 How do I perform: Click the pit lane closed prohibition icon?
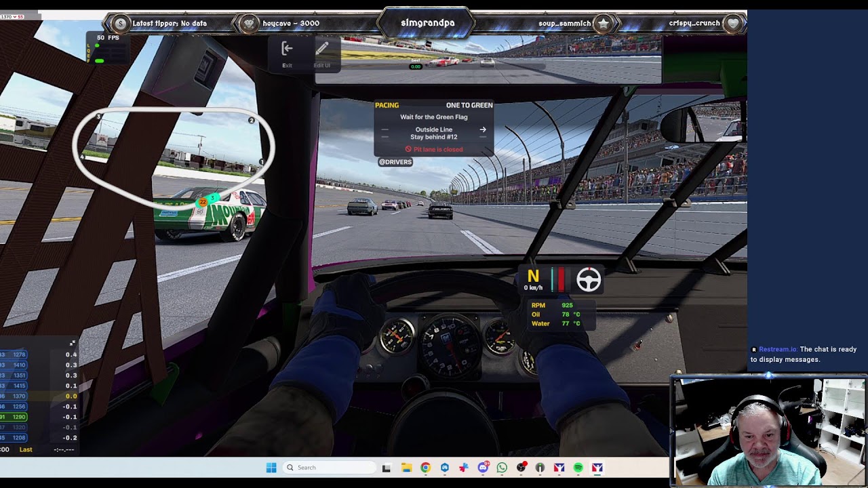pos(408,149)
